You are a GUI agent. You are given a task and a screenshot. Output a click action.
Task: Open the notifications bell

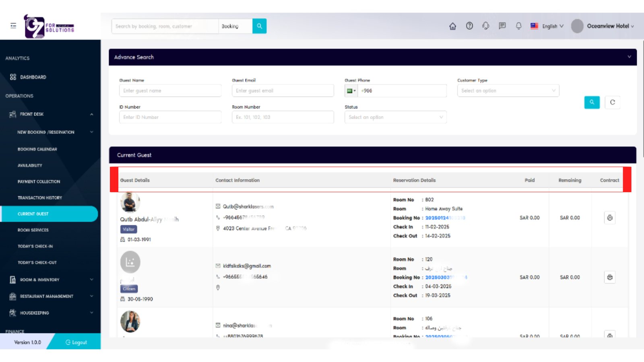point(518,26)
